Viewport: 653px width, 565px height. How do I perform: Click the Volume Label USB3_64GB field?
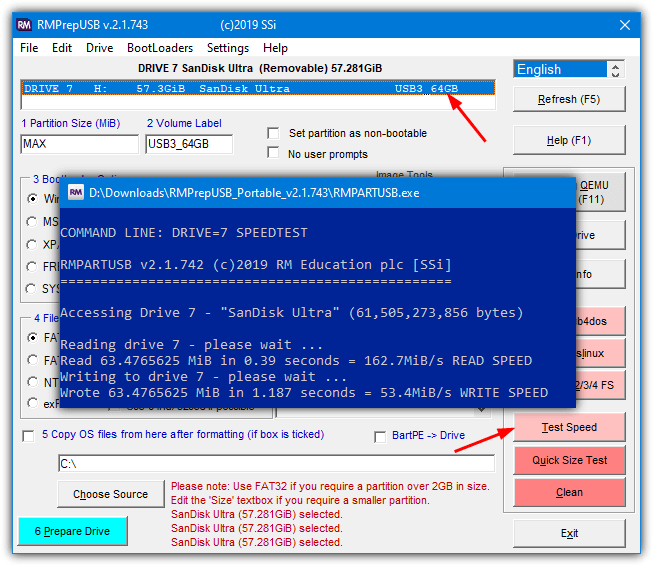coord(189,144)
